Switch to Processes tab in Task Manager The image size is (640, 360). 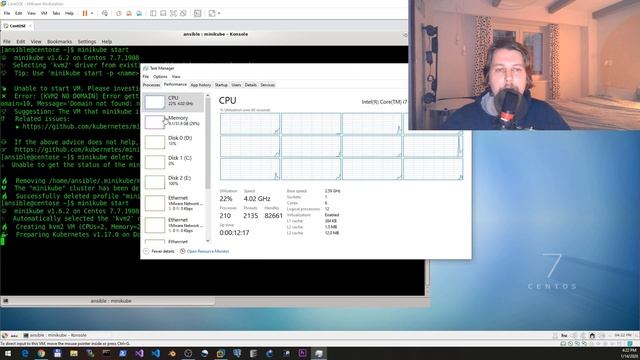(151, 85)
